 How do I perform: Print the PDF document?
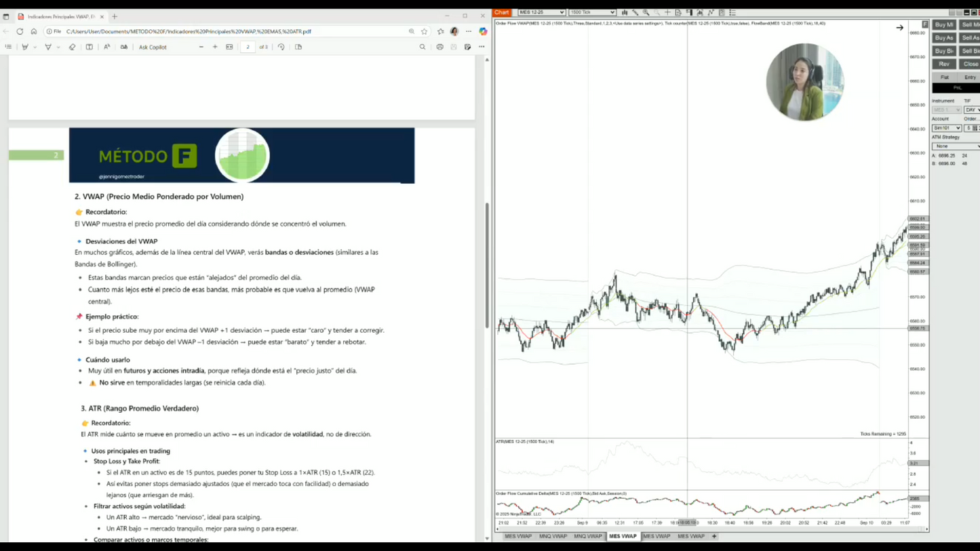pyautogui.click(x=439, y=47)
